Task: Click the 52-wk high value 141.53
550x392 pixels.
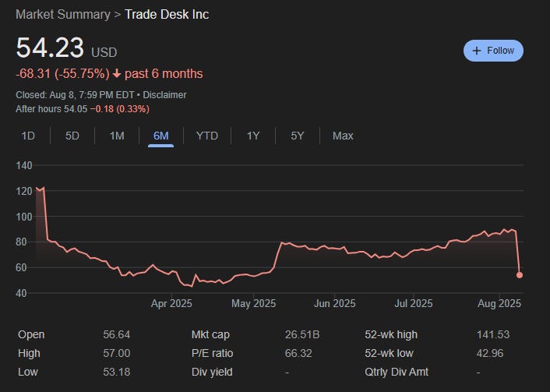Action: click(x=493, y=334)
